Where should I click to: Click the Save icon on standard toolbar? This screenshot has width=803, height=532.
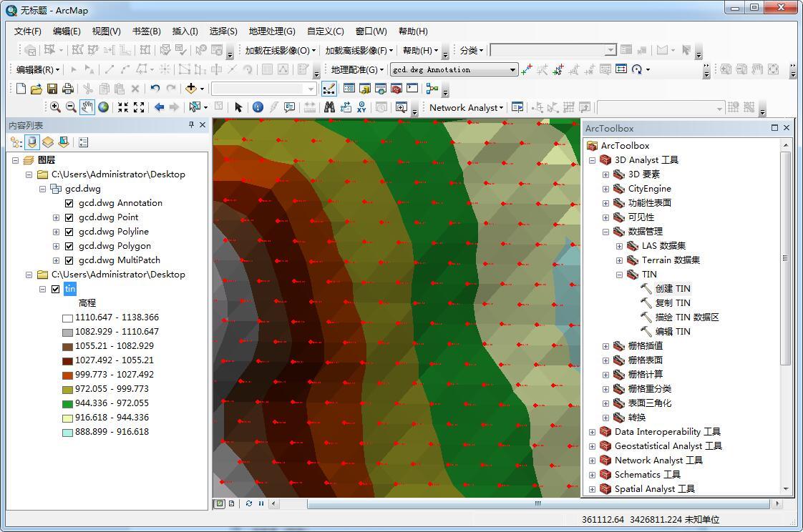coord(52,88)
